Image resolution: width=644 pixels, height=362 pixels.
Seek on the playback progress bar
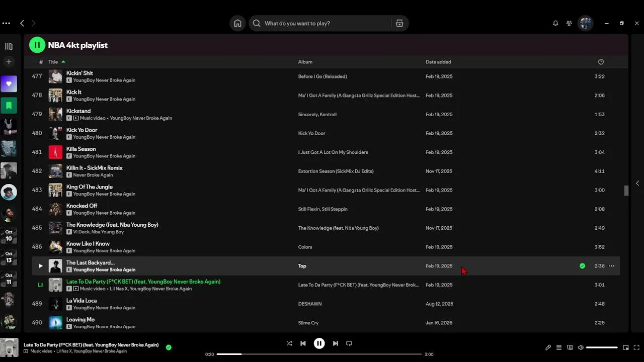click(x=319, y=354)
